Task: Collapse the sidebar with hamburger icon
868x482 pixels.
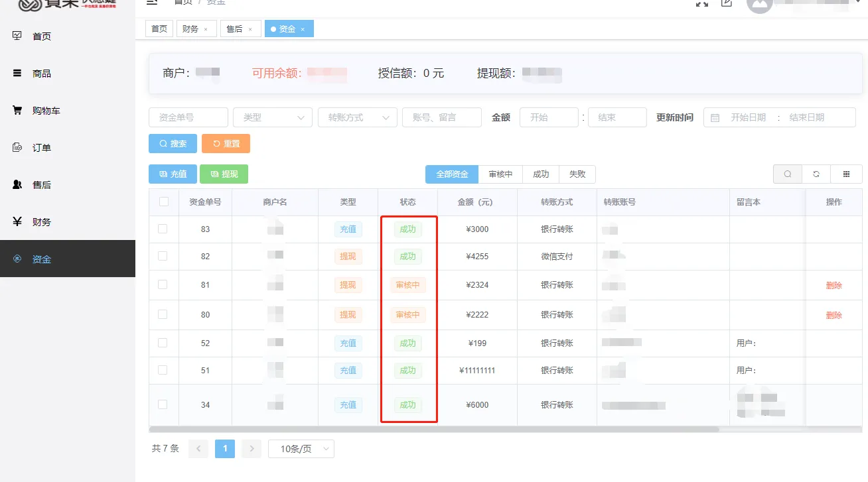Action: (x=152, y=2)
